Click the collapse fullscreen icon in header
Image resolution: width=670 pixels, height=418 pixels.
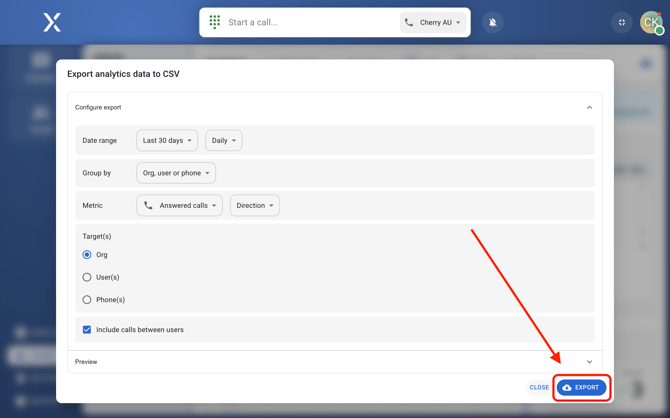pyautogui.click(x=622, y=22)
